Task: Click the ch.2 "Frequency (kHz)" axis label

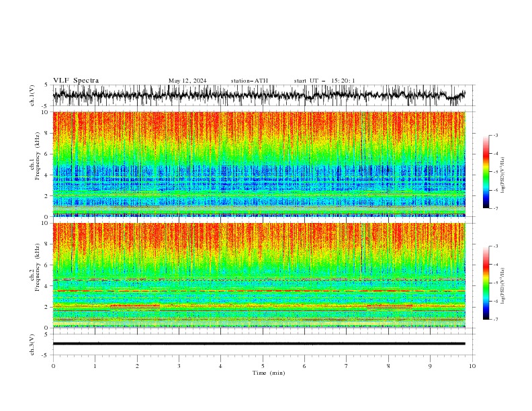Action: tap(38, 267)
